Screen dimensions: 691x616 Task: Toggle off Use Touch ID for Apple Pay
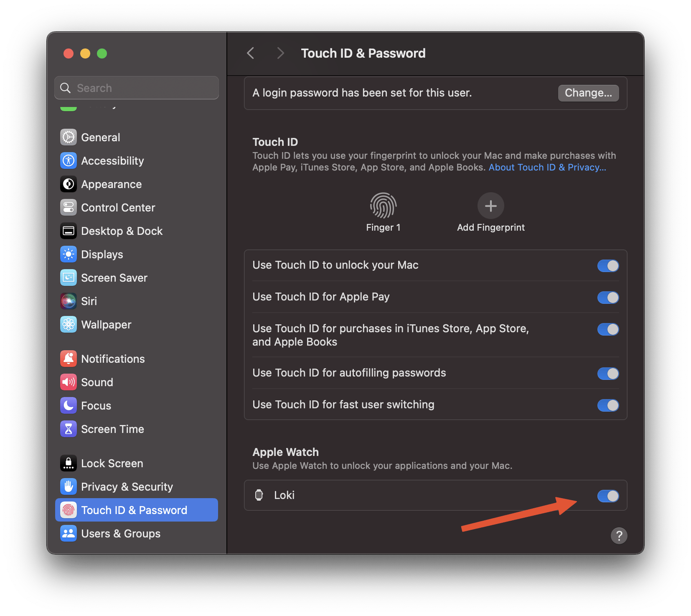click(608, 298)
